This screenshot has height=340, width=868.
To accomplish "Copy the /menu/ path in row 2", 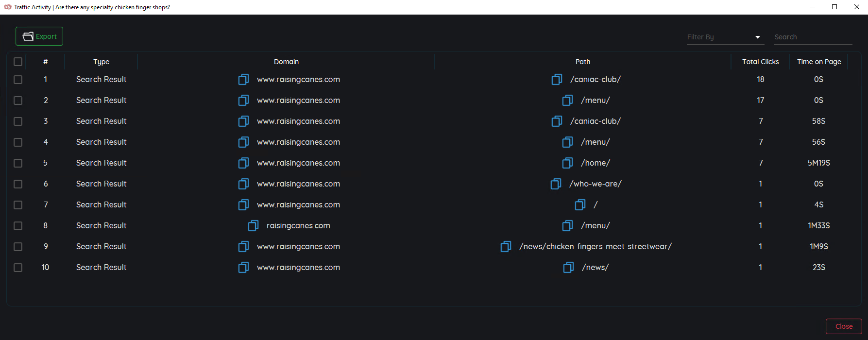I will point(567,100).
